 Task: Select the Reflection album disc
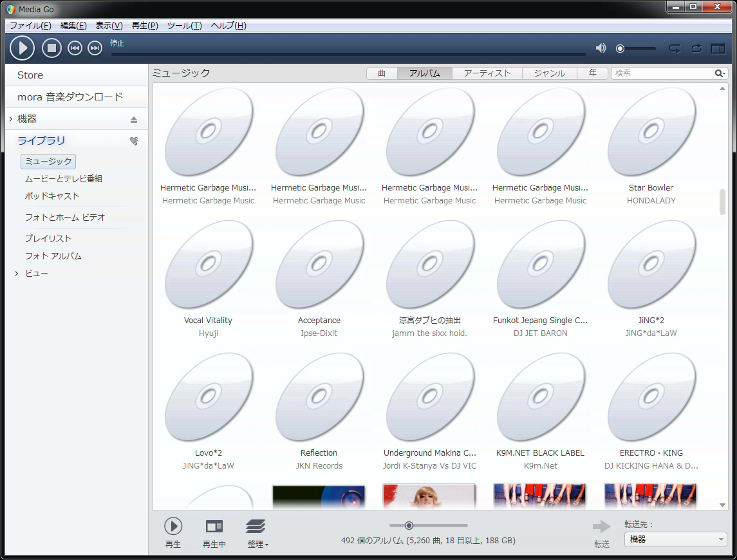(319, 398)
